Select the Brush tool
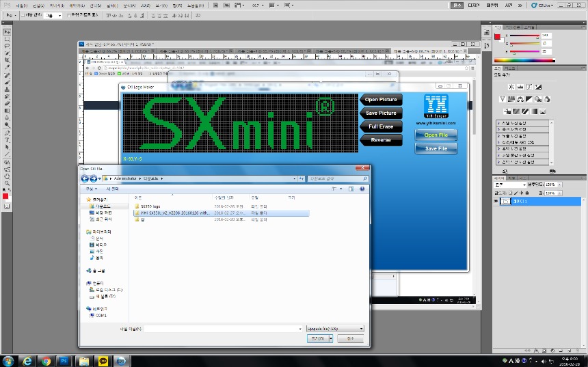This screenshot has height=367, width=588. click(x=7, y=83)
